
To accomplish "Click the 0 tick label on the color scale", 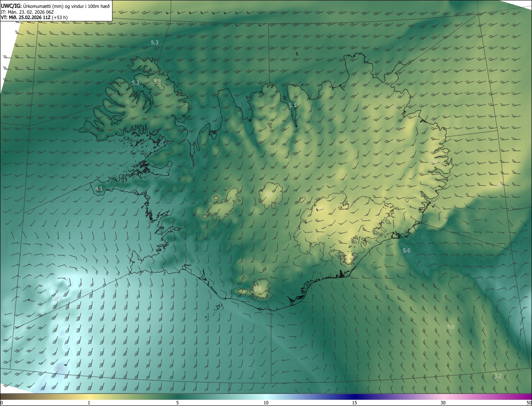I will click(x=2, y=403).
